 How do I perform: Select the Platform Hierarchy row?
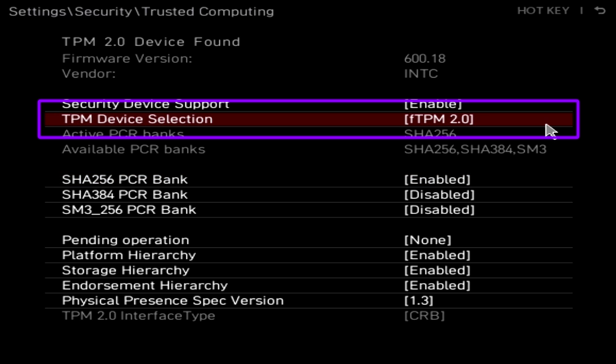point(129,255)
